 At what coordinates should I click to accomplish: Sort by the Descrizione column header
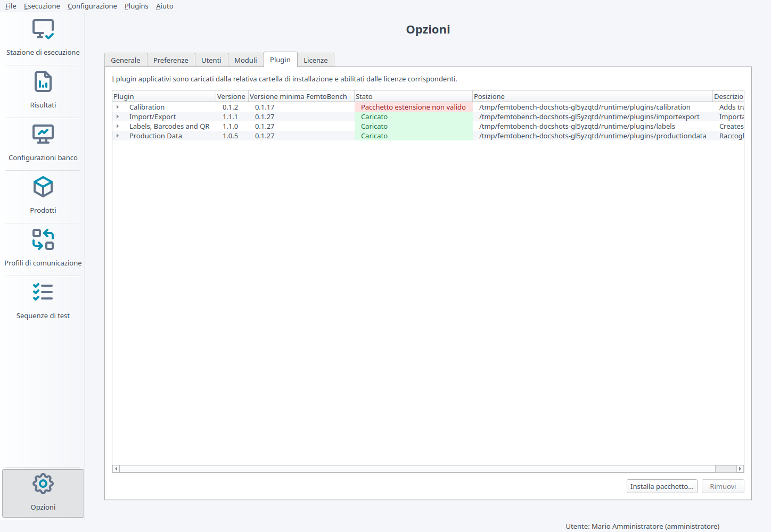pos(728,96)
